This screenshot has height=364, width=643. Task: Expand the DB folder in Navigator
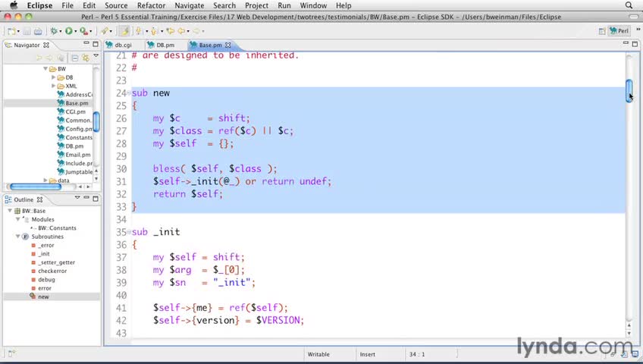[x=53, y=77]
